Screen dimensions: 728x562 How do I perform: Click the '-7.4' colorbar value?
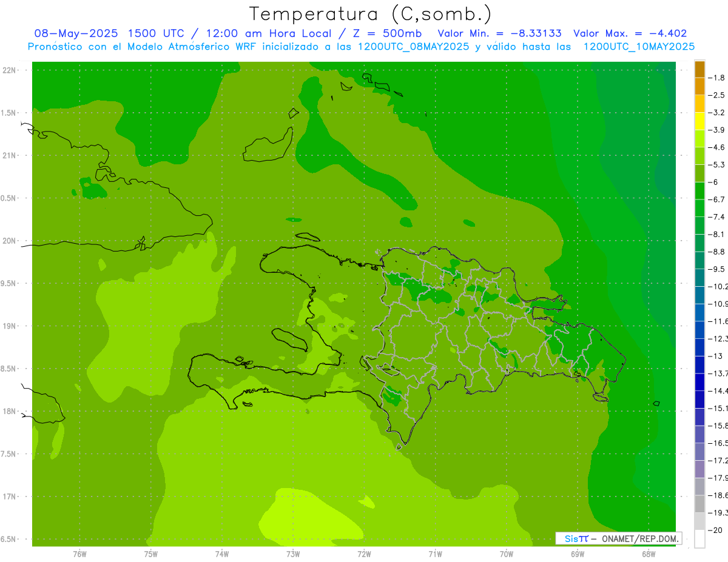click(x=716, y=217)
